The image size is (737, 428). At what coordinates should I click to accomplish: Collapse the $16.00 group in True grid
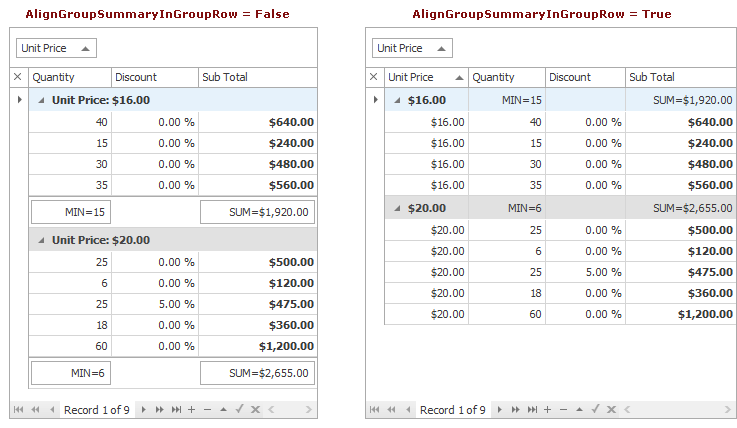point(398,100)
